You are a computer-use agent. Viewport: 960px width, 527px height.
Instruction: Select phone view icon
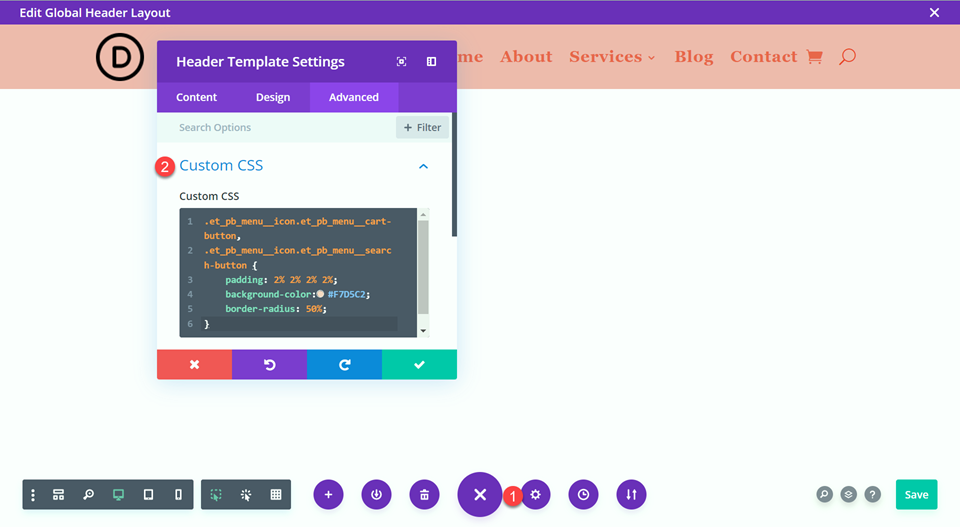178,495
